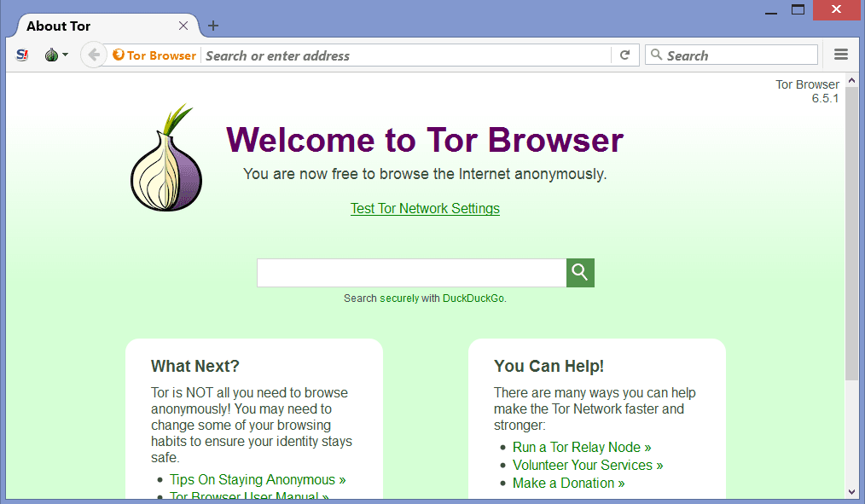Submit search with green magnifier button
The image size is (865, 504).
coord(580,273)
